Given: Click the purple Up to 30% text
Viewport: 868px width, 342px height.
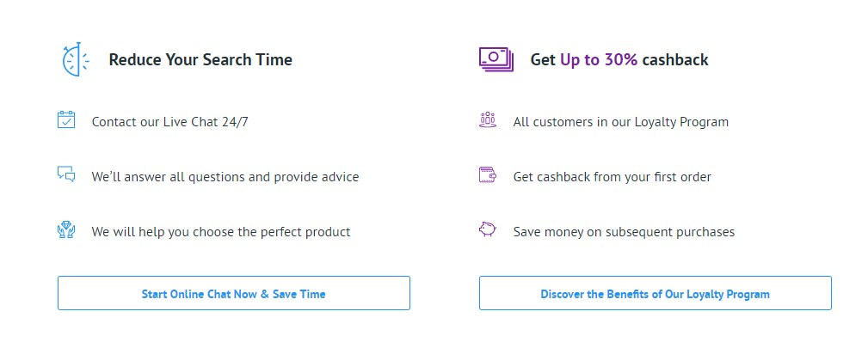Looking at the screenshot, I should 599,60.
